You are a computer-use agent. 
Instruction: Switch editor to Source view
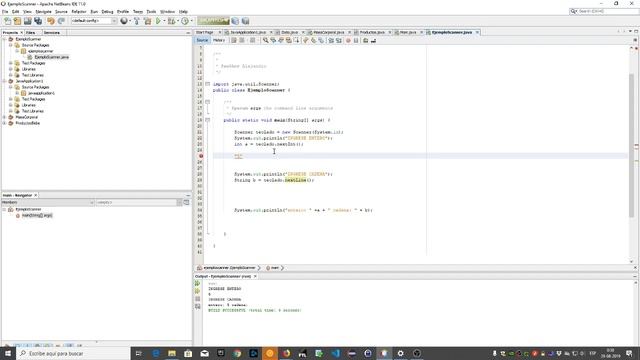coord(202,40)
